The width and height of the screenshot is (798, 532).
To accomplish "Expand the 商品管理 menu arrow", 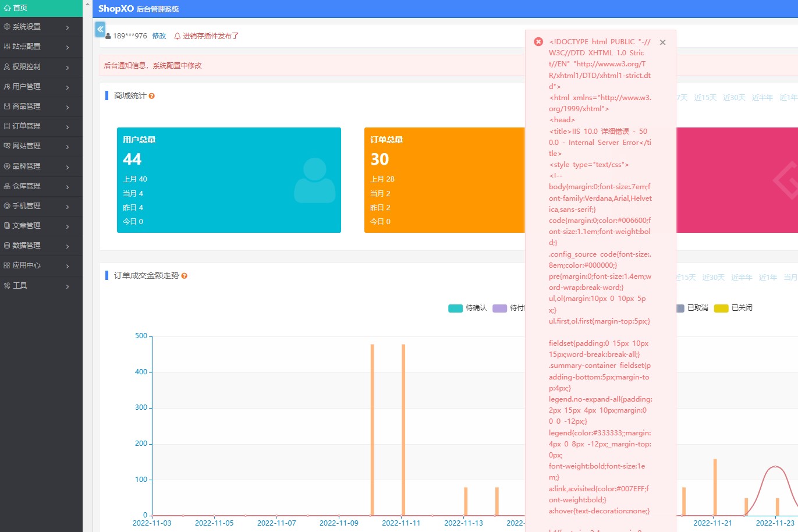I will pos(68,107).
